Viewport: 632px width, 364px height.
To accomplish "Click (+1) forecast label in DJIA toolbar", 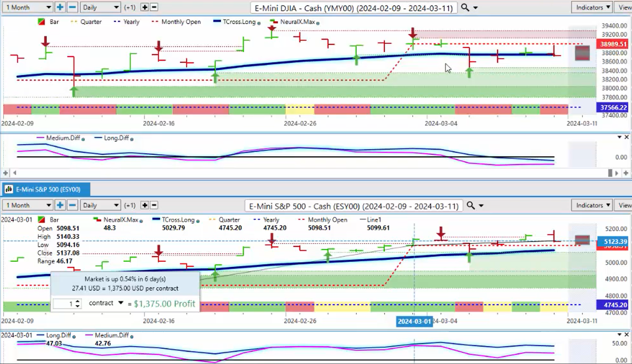I will (130, 7).
